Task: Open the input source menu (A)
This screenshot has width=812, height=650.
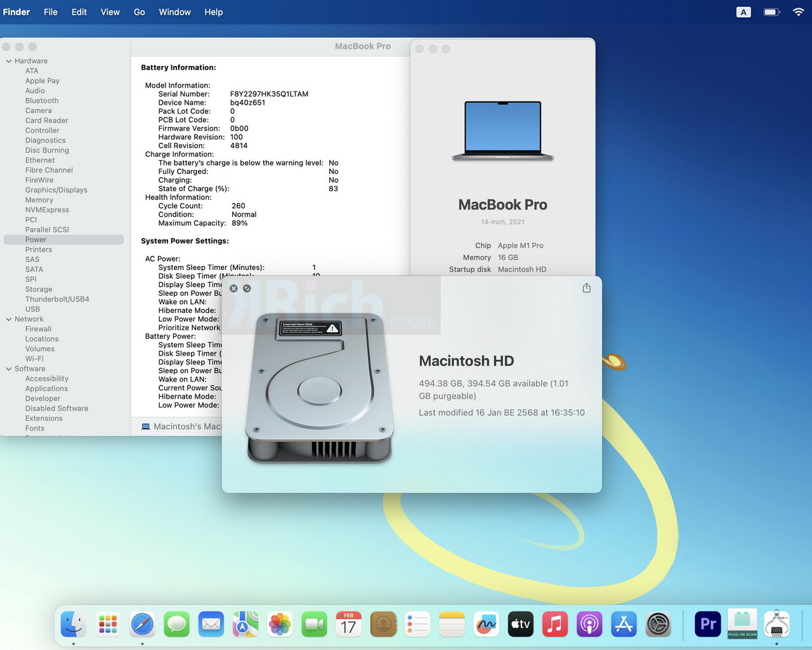Action: 743,12
